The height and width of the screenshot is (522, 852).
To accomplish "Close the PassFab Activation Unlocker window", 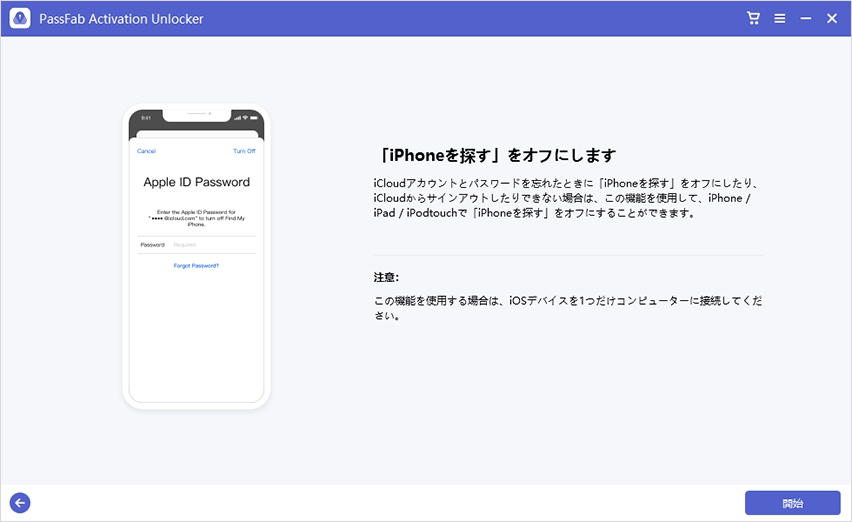I will (x=832, y=18).
